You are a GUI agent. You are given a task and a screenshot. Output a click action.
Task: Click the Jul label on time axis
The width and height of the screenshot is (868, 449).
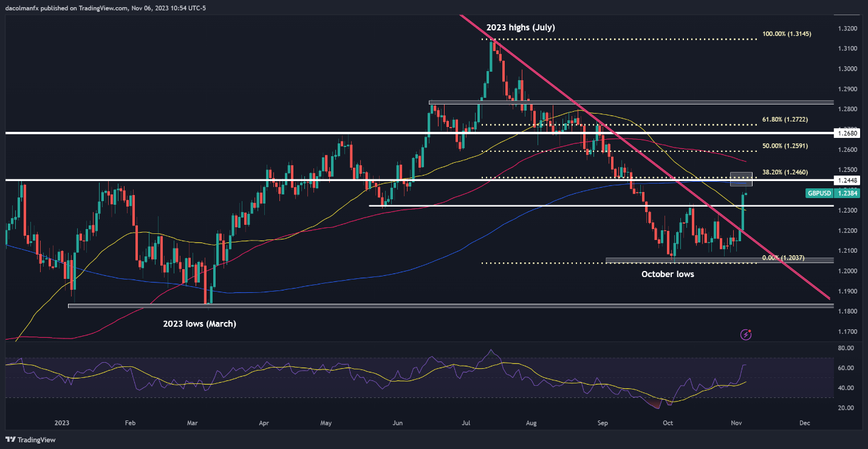(466, 422)
